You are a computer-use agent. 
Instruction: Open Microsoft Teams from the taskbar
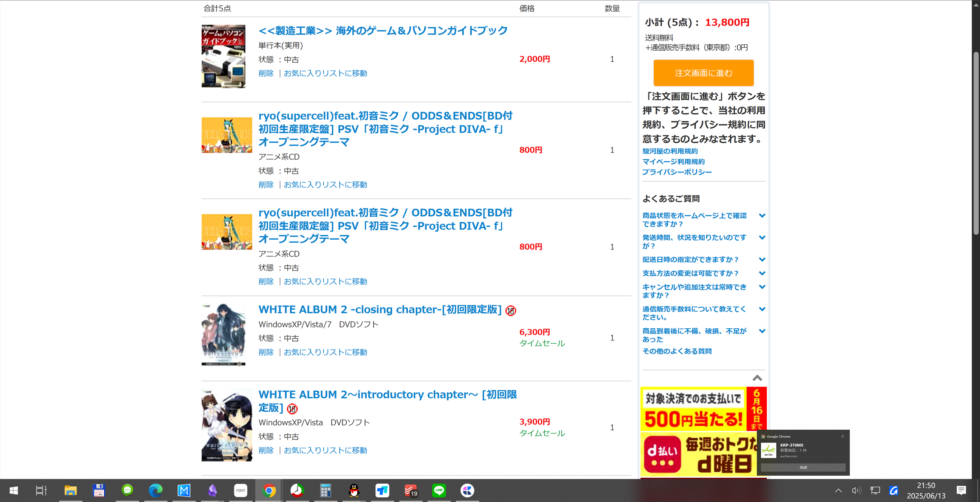(x=382, y=490)
